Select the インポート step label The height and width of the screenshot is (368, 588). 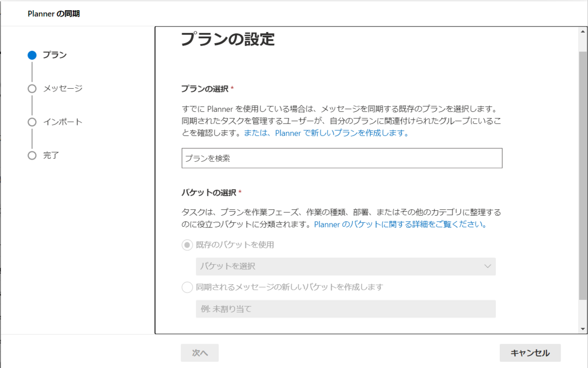[x=63, y=122]
